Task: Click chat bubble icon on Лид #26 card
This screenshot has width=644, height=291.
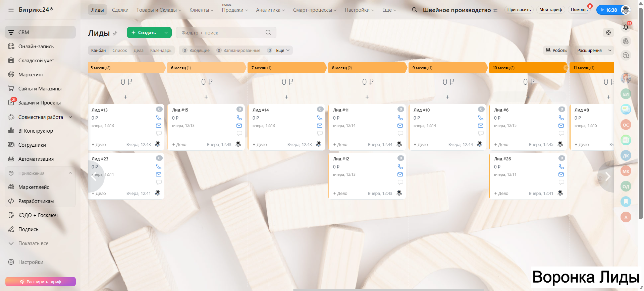Action: [x=561, y=182]
